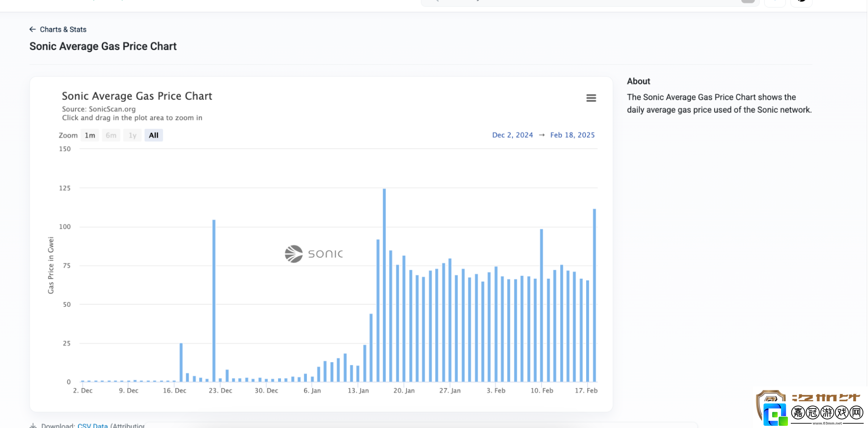The width and height of the screenshot is (868, 428).
Task: Click the 'Sonic Average Gas Price Chart' page heading
Action: 103,46
